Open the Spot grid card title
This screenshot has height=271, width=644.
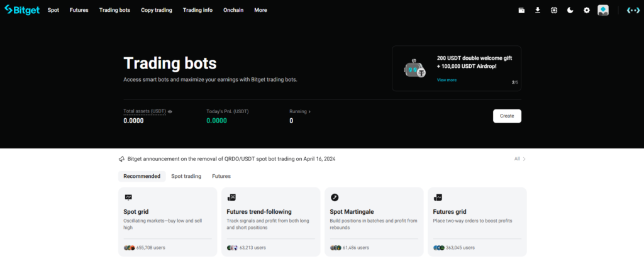click(x=136, y=212)
